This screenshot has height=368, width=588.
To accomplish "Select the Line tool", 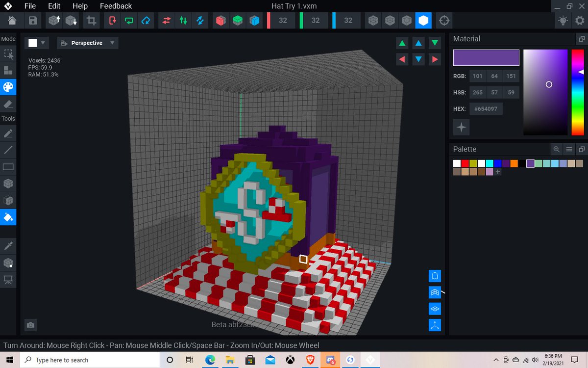I will [8, 150].
